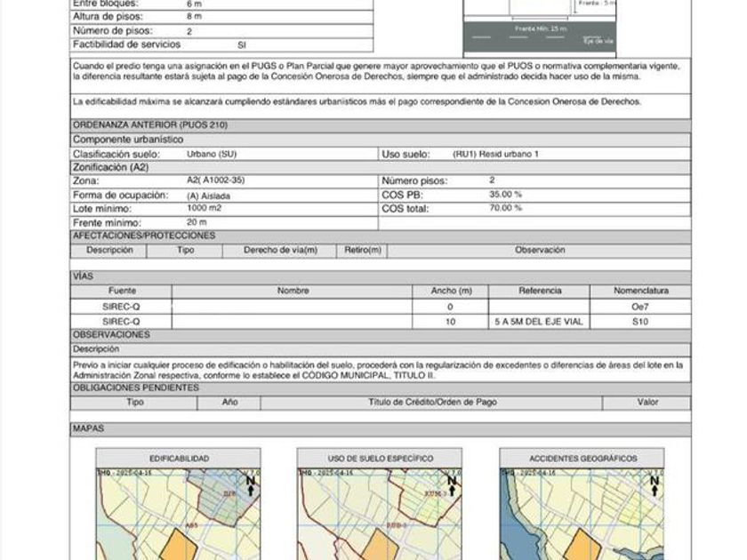The height and width of the screenshot is (560, 747).
Task: Click the 5 A 5M DEL EJE VIAL cell
Action: 539,322
